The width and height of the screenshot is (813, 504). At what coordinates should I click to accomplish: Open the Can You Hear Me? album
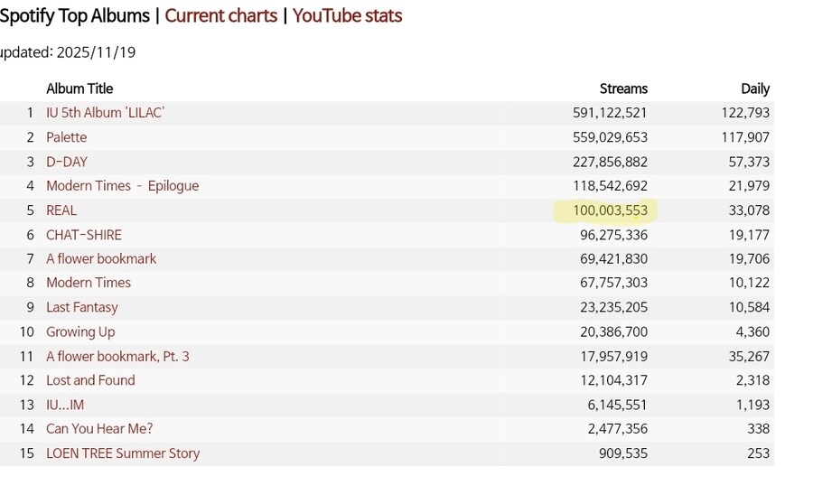[99, 429]
